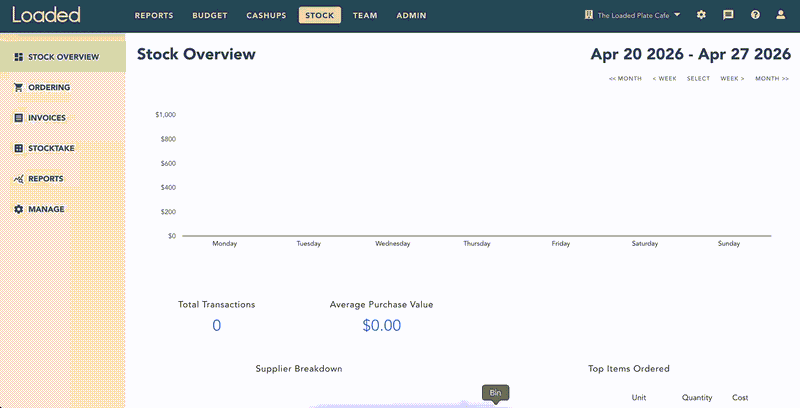Click the Monday axis label
This screenshot has width=800, height=408.
pos(224,244)
